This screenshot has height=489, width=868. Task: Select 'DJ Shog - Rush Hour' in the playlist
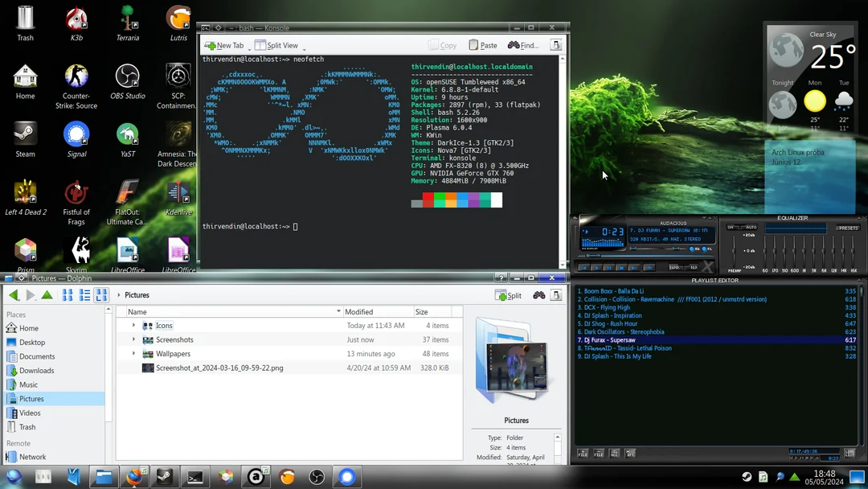pos(611,323)
